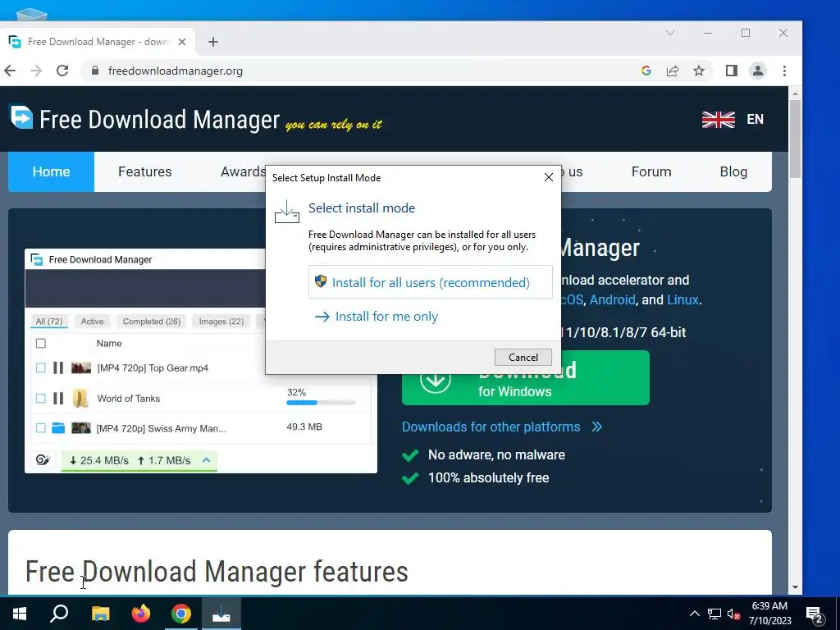Click the FDM installer taskbar icon

click(x=221, y=614)
